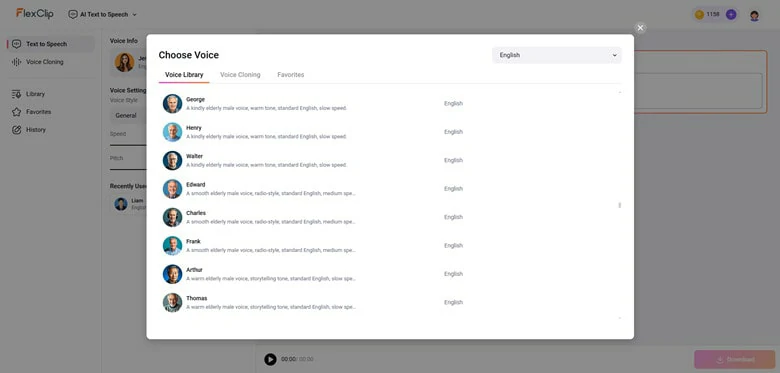Click the voice list scrollbar thumb
This screenshot has width=780, height=373.
[619, 205]
